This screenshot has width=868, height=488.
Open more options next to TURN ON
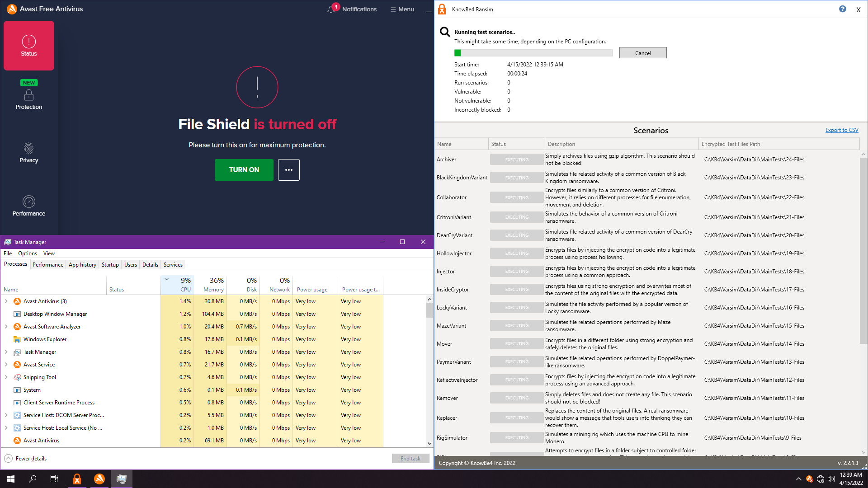click(289, 170)
